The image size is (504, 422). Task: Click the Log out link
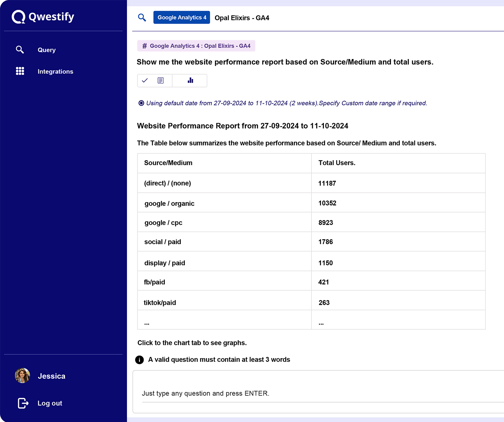click(50, 403)
